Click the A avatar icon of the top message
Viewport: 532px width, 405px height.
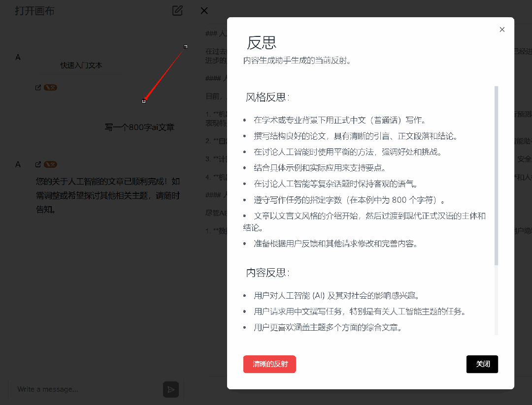[18, 57]
